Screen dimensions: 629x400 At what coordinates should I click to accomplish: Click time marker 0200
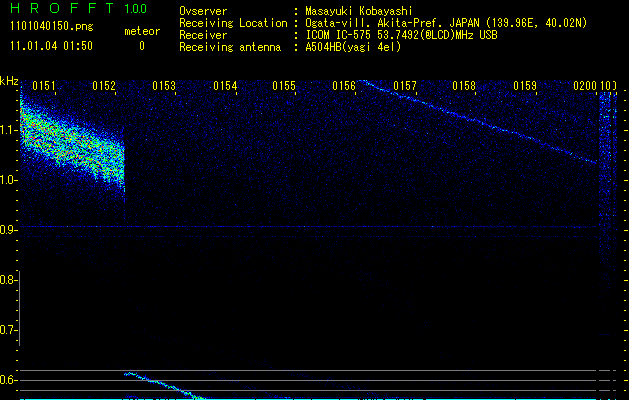(585, 86)
